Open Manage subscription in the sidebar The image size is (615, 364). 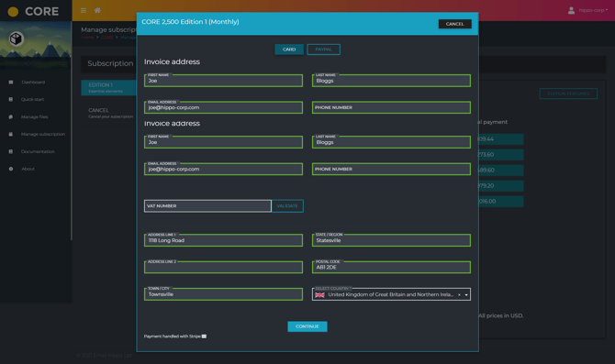click(43, 134)
